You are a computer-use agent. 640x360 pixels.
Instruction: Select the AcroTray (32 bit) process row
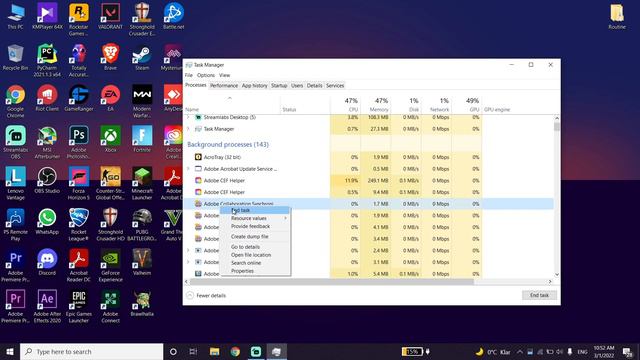click(369, 157)
